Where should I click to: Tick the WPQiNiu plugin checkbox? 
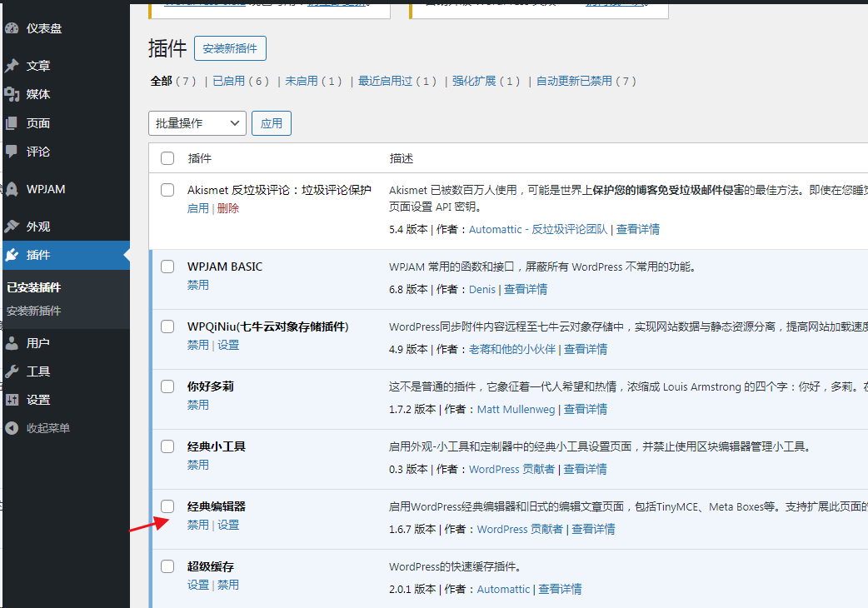[x=167, y=326]
